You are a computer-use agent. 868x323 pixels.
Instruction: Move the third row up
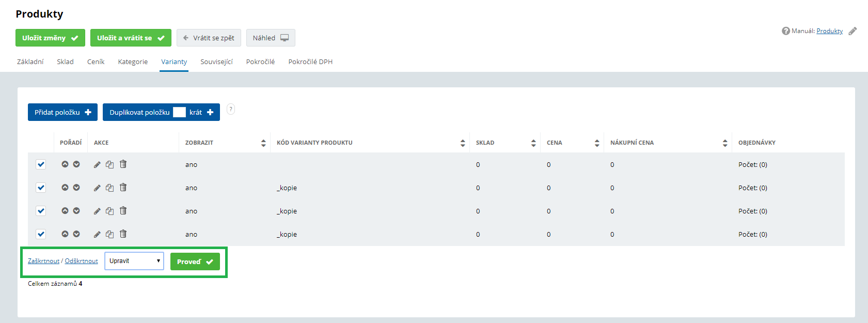pyautogui.click(x=65, y=211)
